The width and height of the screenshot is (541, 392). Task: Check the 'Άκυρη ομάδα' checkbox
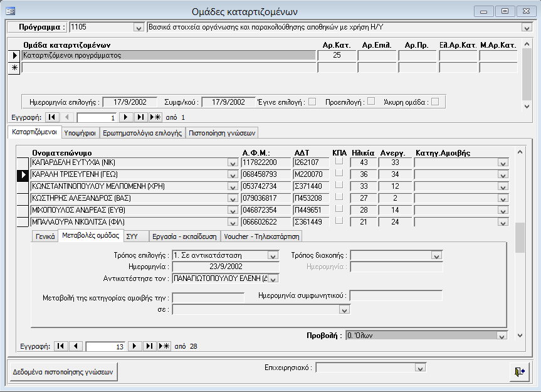[434, 102]
